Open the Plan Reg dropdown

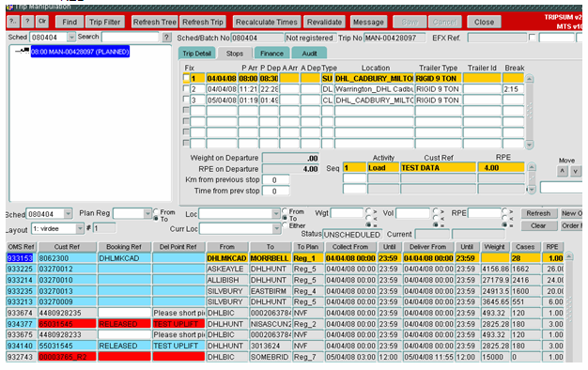(x=147, y=214)
